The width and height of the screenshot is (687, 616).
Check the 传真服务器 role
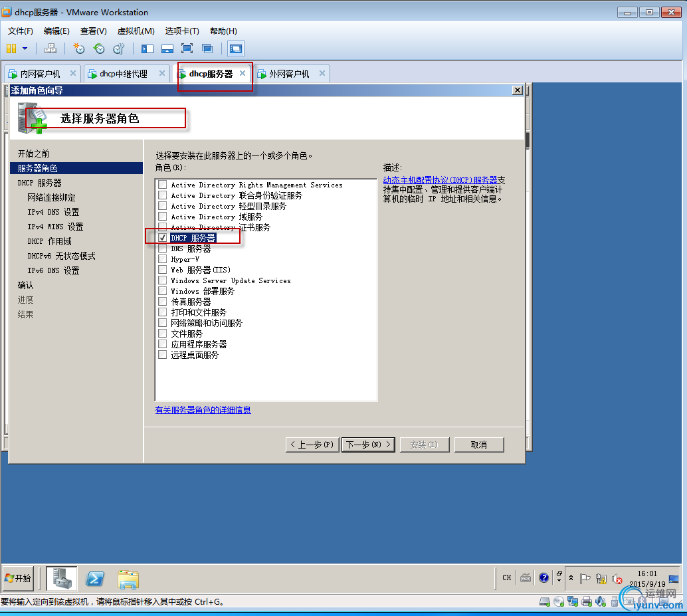(163, 302)
